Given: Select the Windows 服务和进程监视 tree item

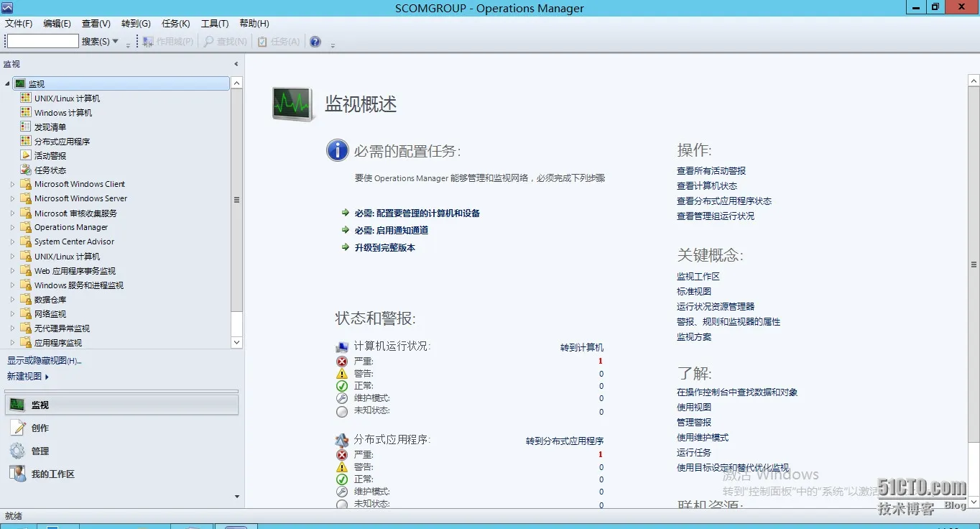Looking at the screenshot, I should [79, 285].
